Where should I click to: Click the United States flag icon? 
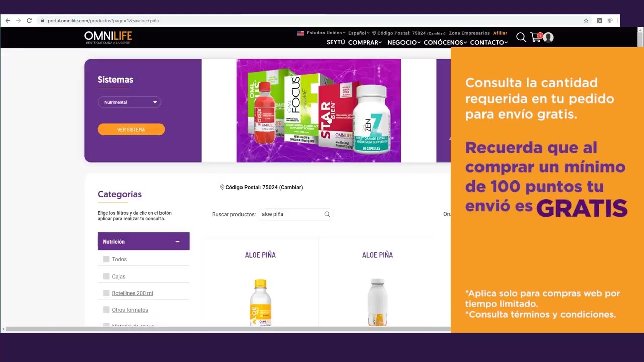300,33
